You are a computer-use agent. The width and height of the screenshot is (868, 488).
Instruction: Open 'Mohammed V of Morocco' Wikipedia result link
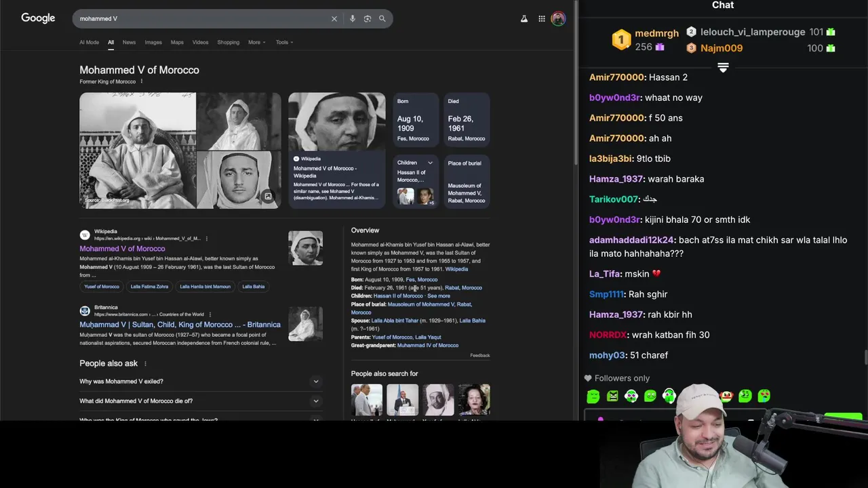(122, 249)
